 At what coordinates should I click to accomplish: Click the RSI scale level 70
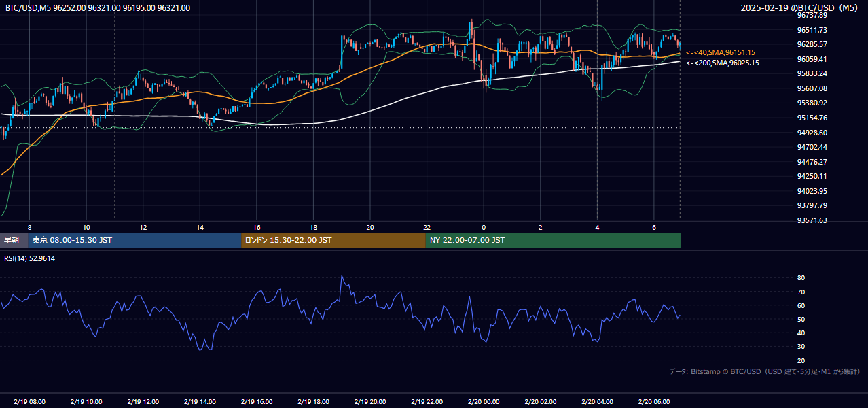[x=801, y=292]
